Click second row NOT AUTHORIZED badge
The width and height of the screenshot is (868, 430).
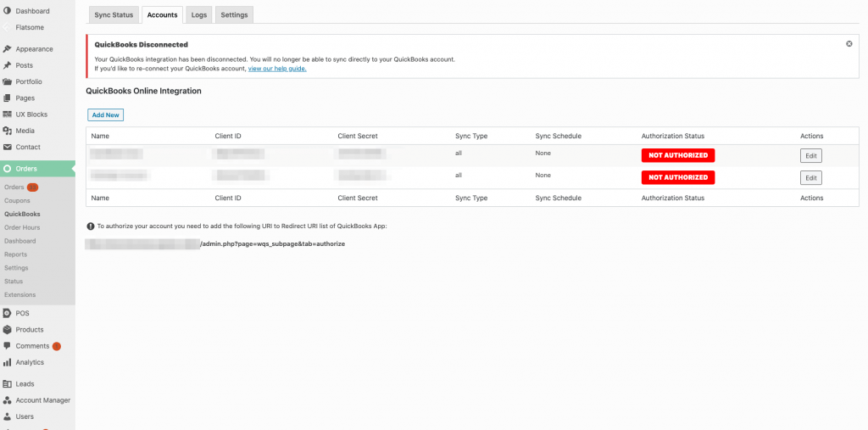point(678,177)
